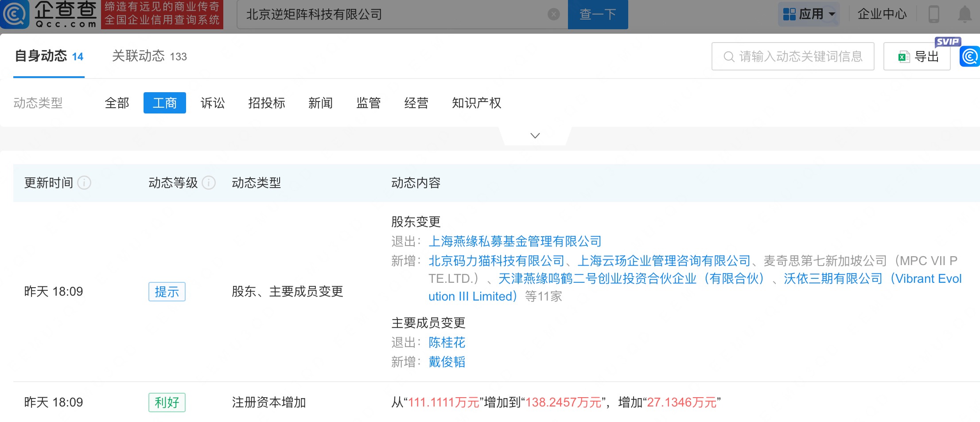Click the 注册资本增加 type cell
The height and width of the screenshot is (422, 980).
tap(269, 402)
